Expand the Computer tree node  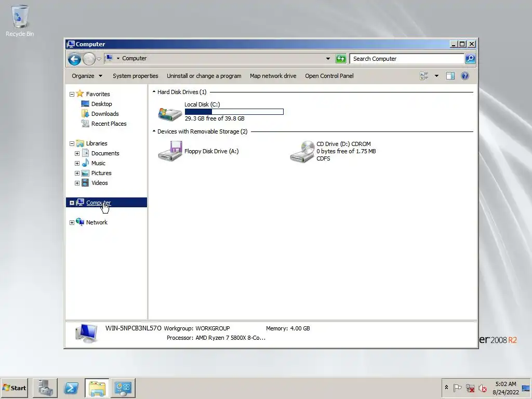tap(72, 203)
